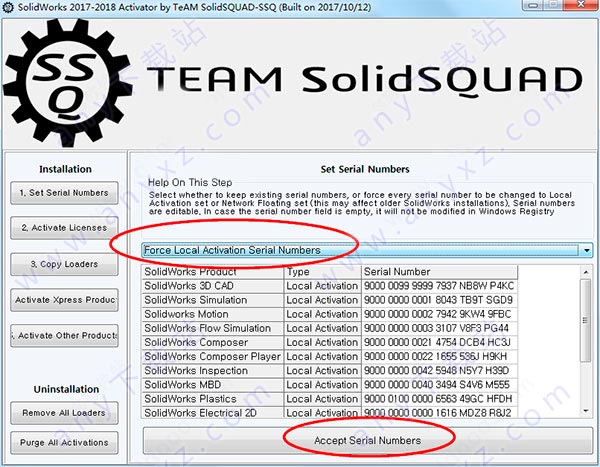Close the Activator window

click(581, 5)
